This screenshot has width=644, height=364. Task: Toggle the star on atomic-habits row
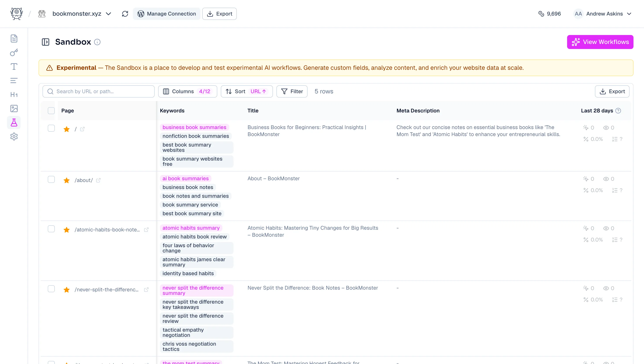coord(67,230)
